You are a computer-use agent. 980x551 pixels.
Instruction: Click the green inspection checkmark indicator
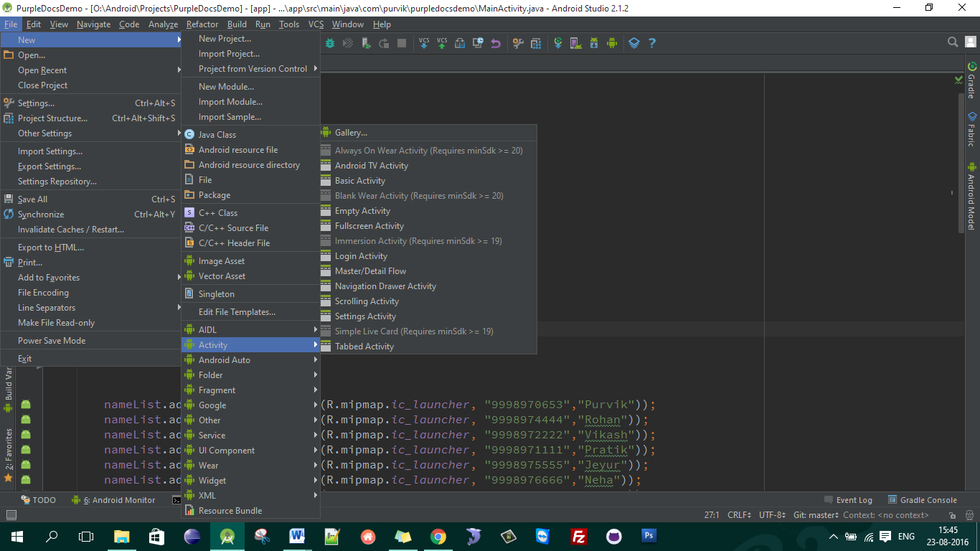959,79
